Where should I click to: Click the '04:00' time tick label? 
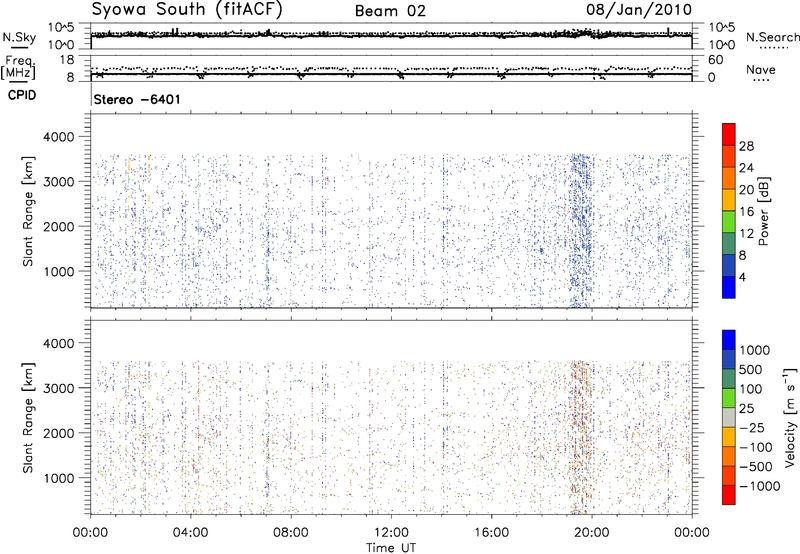pos(190,533)
